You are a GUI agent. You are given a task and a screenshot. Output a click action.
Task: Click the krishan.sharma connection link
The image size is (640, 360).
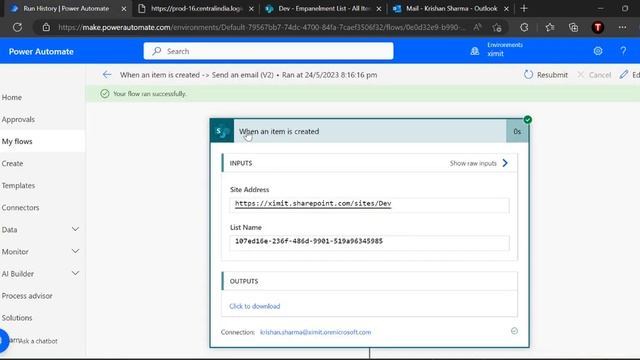point(316,332)
